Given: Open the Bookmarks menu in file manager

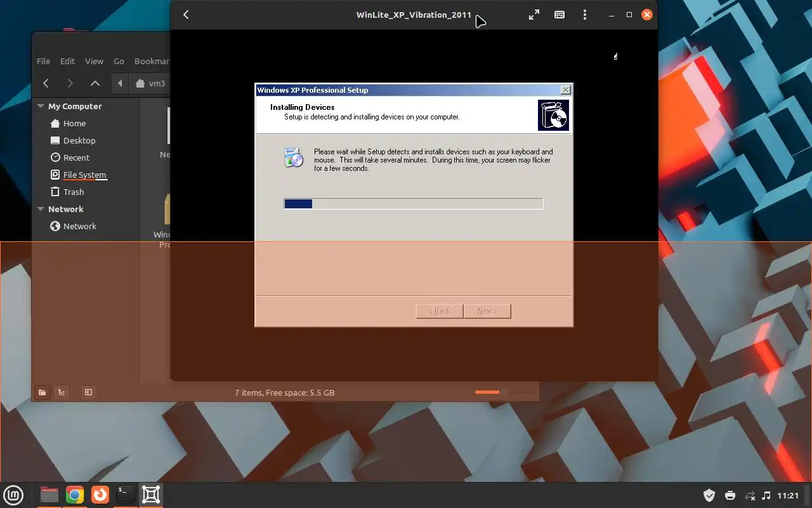Looking at the screenshot, I should [x=152, y=61].
